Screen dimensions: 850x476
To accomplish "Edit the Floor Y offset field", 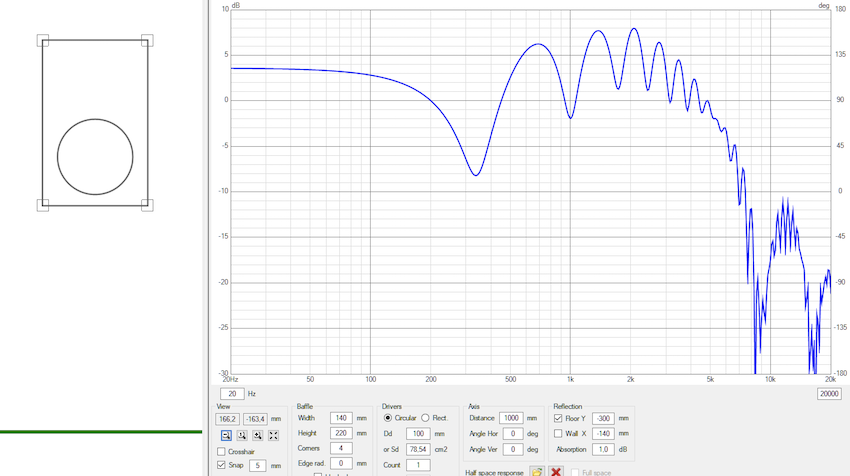I will click(x=603, y=419).
